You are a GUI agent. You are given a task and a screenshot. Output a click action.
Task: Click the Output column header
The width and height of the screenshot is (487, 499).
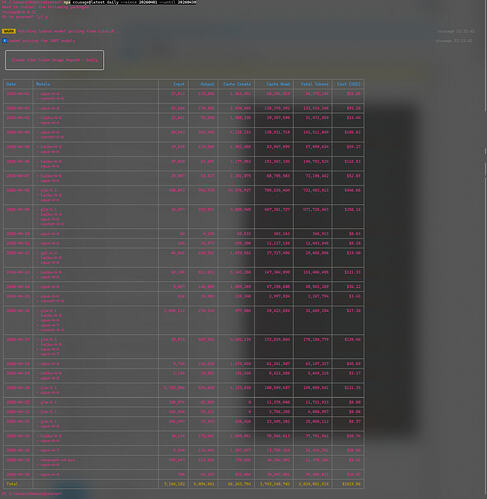[207, 84]
